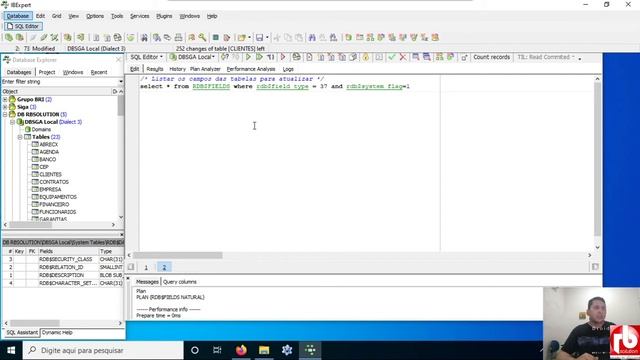Open the Plugins menu
This screenshot has width=640, height=360.
[x=164, y=16]
